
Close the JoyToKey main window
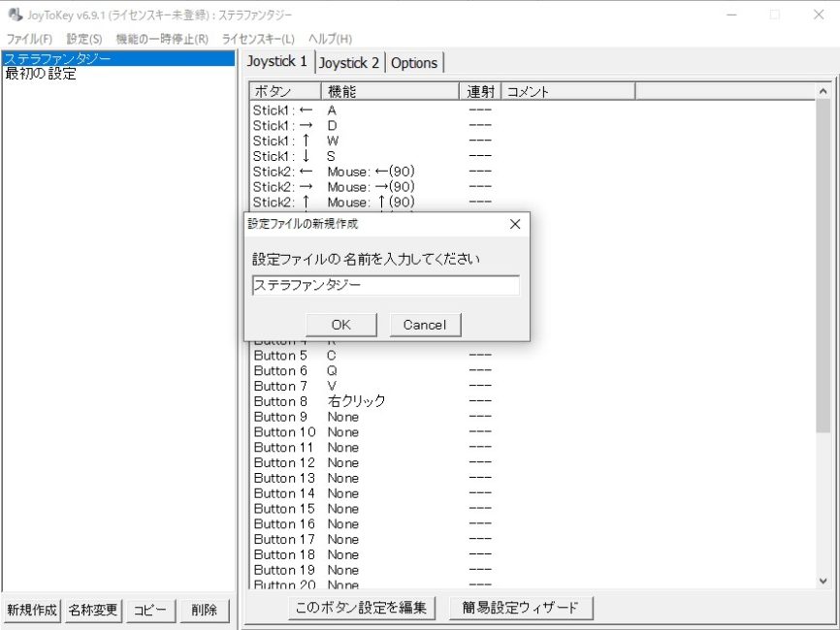point(819,15)
